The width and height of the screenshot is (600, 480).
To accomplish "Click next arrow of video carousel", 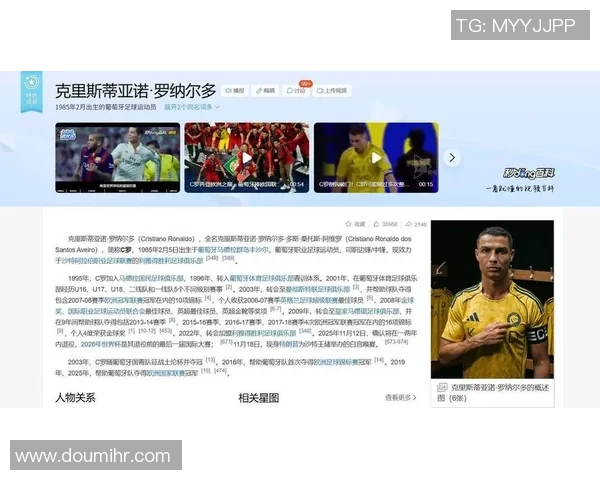I will tap(452, 158).
